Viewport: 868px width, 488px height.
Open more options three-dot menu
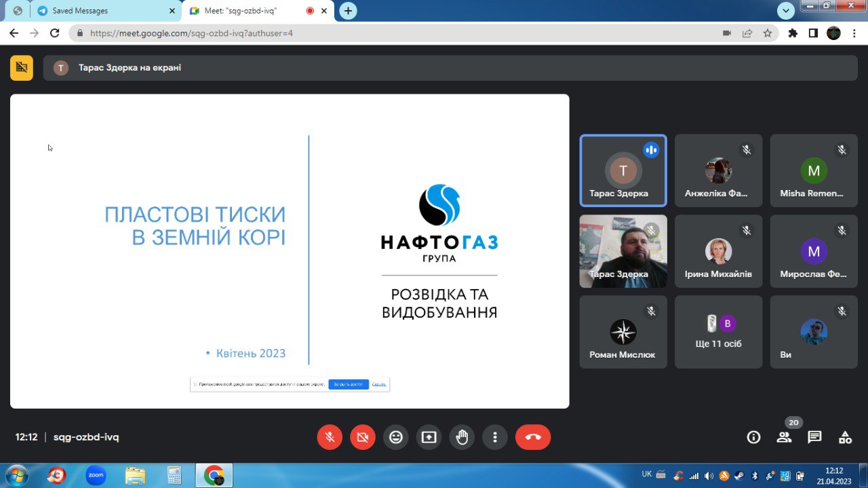point(495,437)
